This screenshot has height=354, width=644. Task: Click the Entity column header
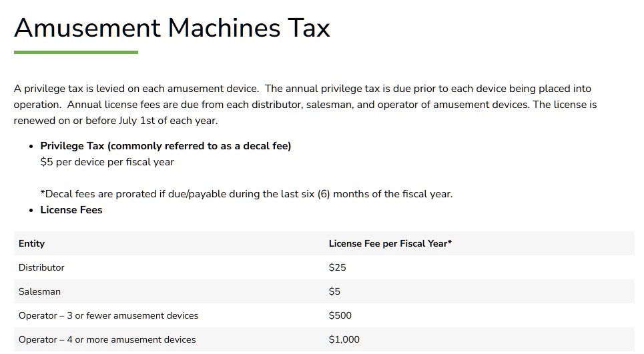pyautogui.click(x=32, y=243)
